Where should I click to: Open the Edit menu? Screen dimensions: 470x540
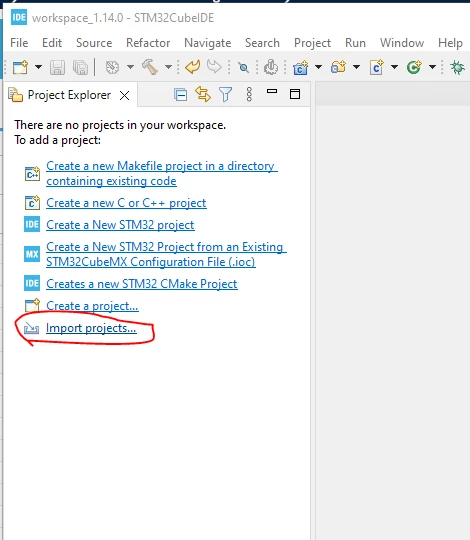[x=52, y=43]
